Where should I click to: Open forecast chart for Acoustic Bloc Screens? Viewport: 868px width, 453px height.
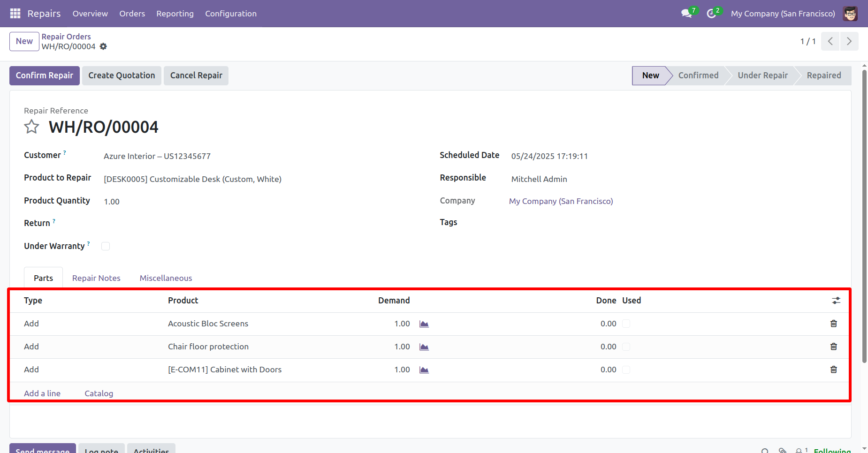424,324
